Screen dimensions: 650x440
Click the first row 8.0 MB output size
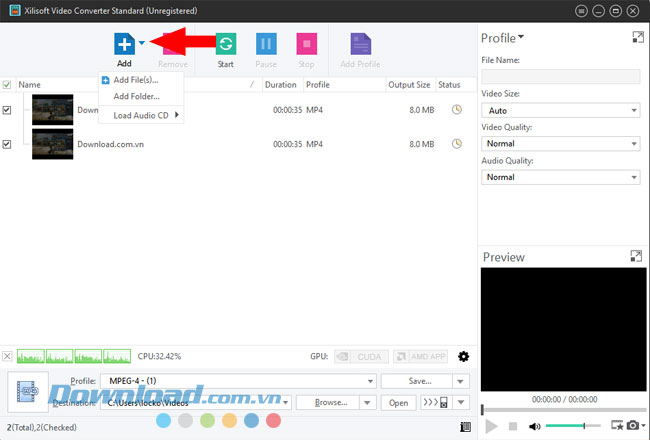click(x=422, y=110)
